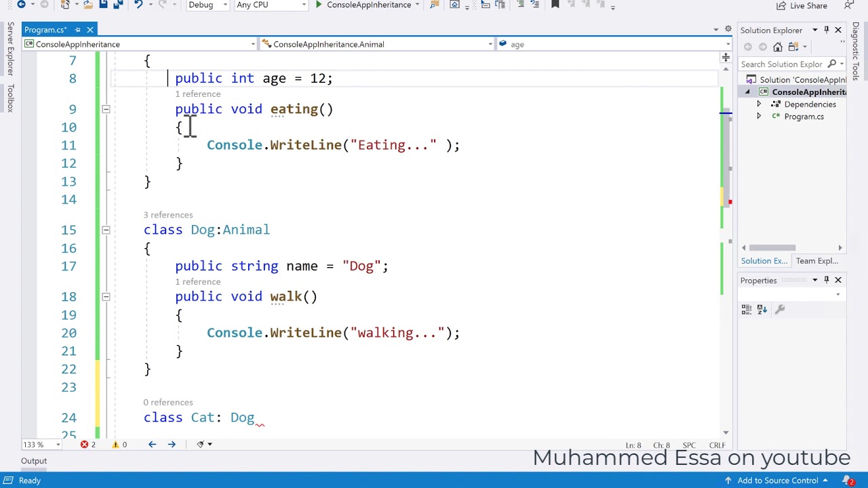
Task: Switch to the Team Explorer tab
Action: pos(817,261)
